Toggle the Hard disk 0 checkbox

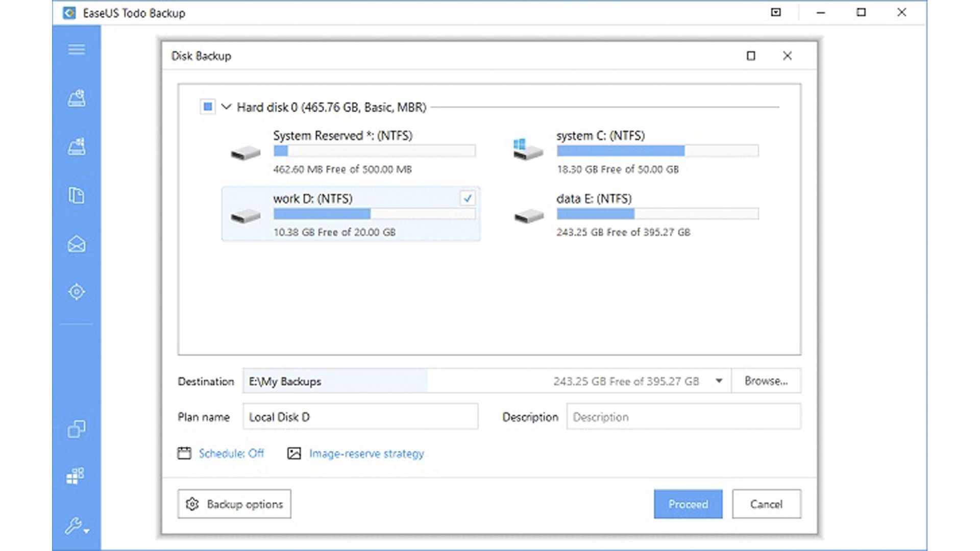click(208, 107)
